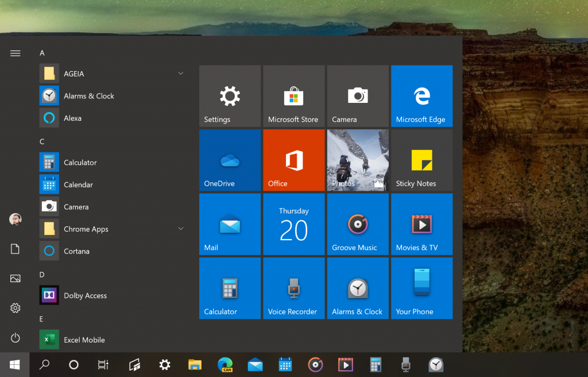Open taskbar Search magnifier
The height and width of the screenshot is (377, 588).
point(44,364)
